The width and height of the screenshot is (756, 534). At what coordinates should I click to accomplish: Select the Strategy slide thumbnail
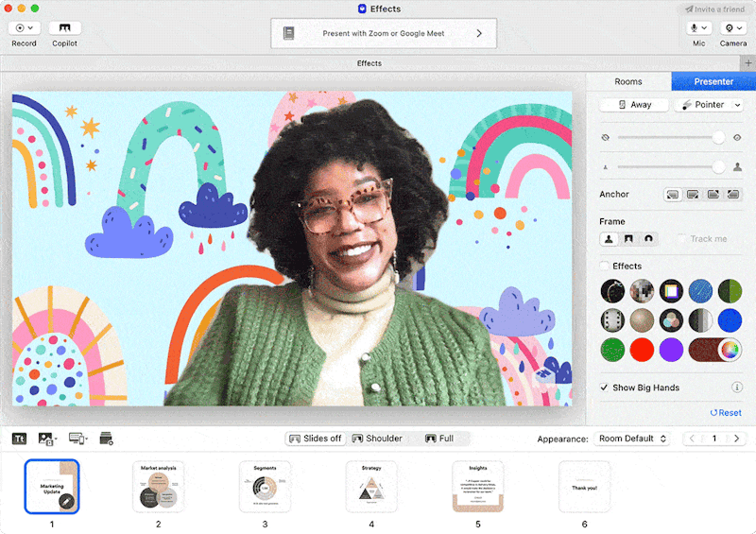click(x=371, y=486)
